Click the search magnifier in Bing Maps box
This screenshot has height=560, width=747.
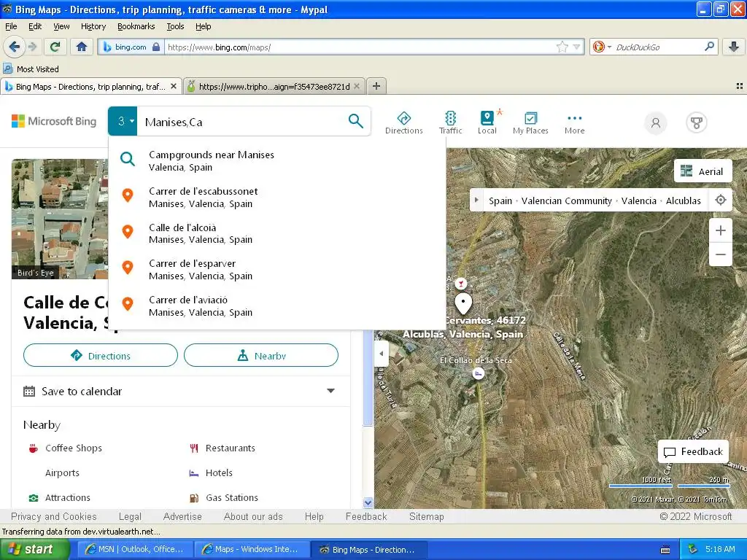(x=355, y=121)
